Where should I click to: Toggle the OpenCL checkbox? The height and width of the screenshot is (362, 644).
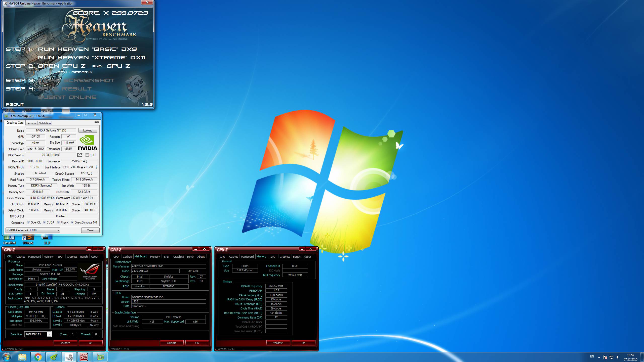28,222
